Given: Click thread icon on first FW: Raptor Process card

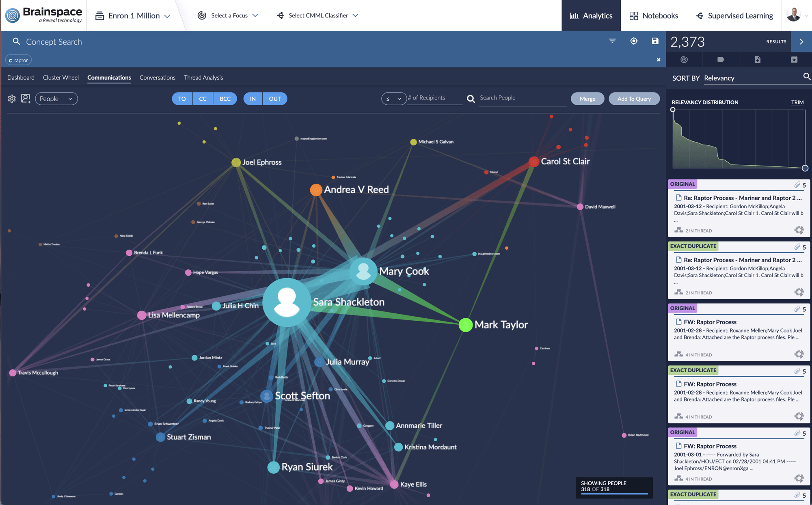Looking at the screenshot, I should (x=678, y=354).
